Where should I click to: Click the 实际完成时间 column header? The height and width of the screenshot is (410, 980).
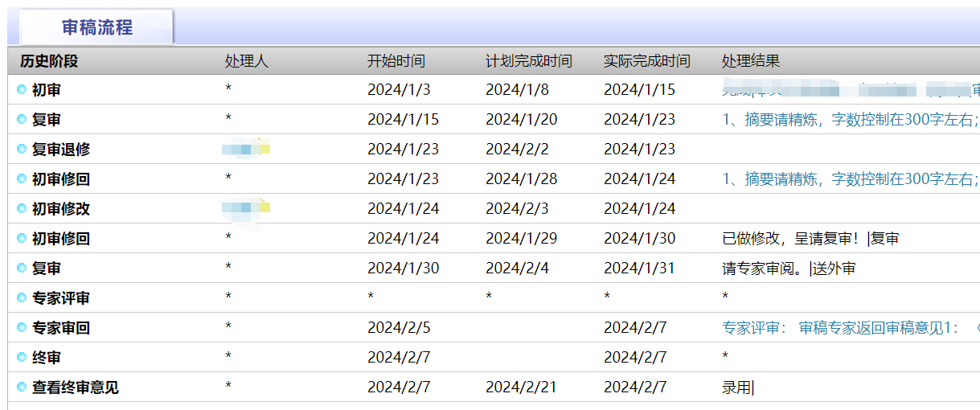point(647,61)
